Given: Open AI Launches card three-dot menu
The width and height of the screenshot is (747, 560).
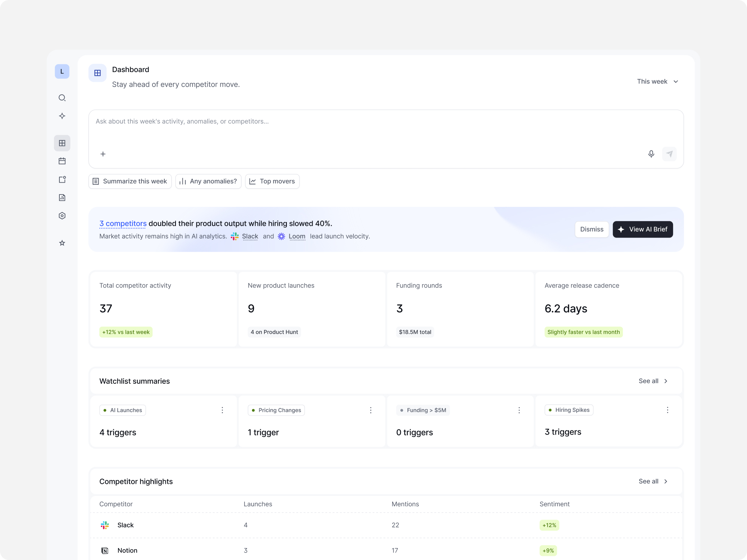Looking at the screenshot, I should [222, 410].
